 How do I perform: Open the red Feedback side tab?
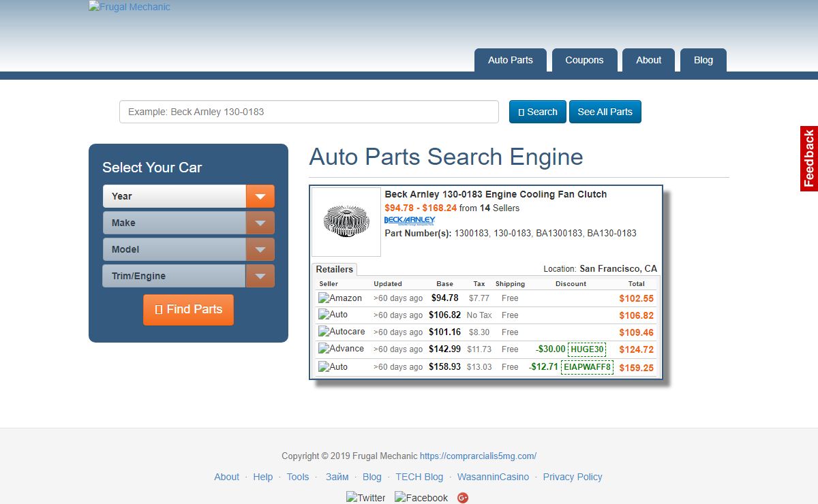point(808,159)
